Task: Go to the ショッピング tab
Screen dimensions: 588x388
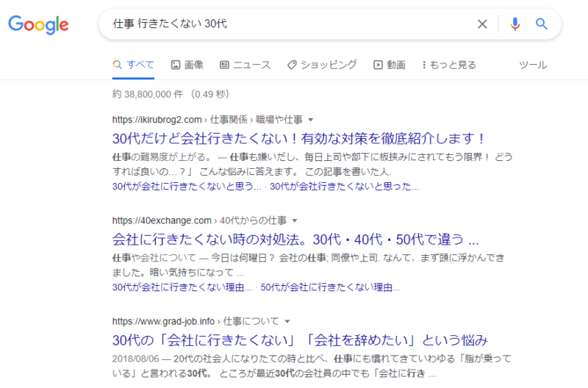Action: pyautogui.click(x=322, y=65)
